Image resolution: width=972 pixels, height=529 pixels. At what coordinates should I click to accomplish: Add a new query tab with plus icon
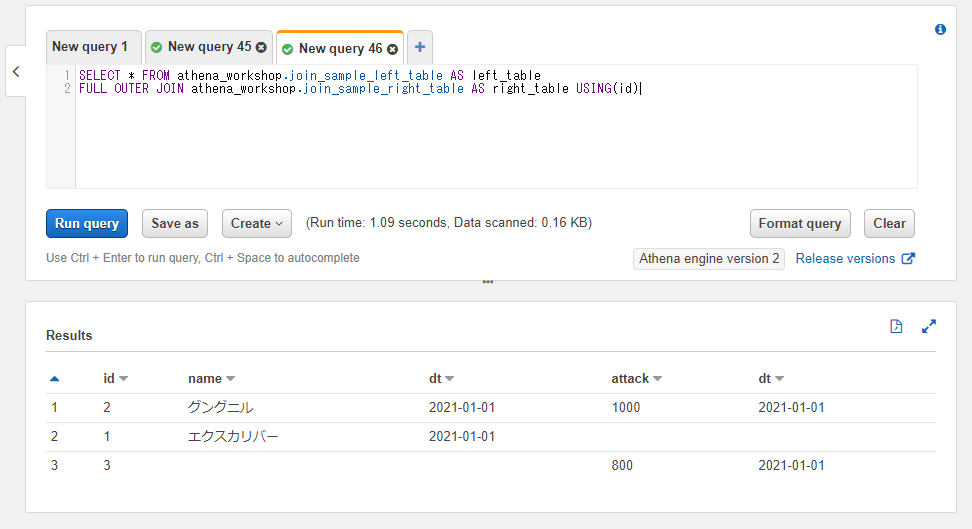tap(420, 47)
